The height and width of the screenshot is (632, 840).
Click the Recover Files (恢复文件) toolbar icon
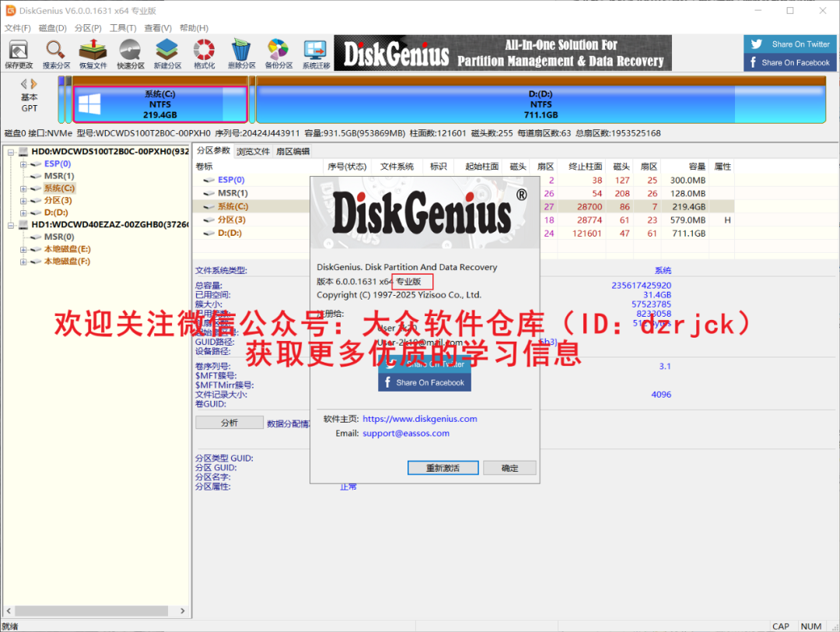point(93,54)
